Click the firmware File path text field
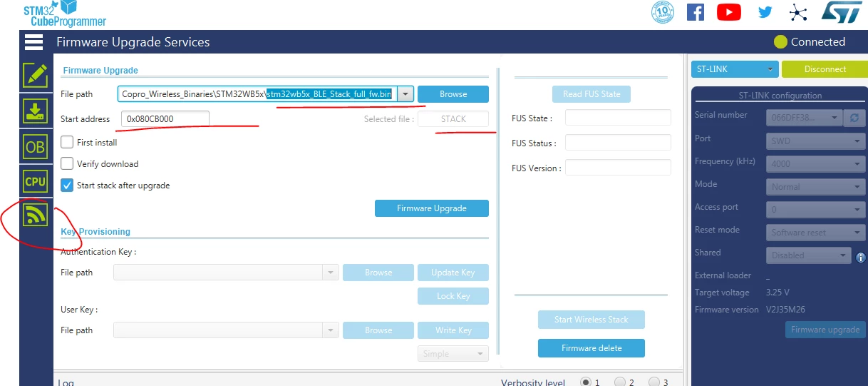This screenshot has height=386, width=868. (x=257, y=94)
